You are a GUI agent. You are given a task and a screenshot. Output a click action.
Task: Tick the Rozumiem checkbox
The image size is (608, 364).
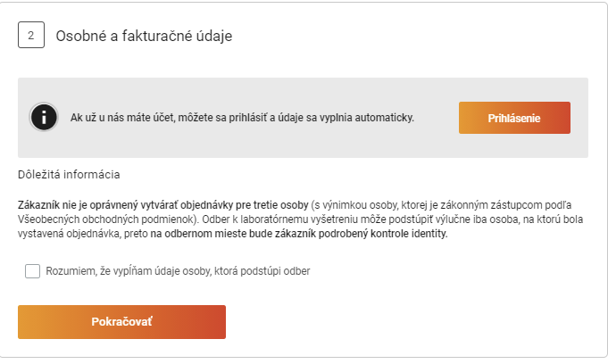point(32,271)
